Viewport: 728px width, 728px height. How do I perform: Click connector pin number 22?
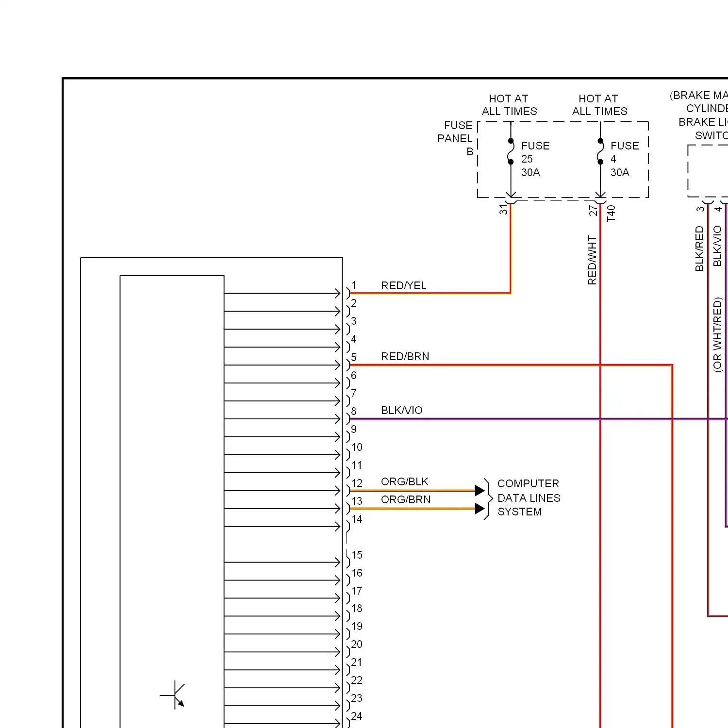click(357, 680)
